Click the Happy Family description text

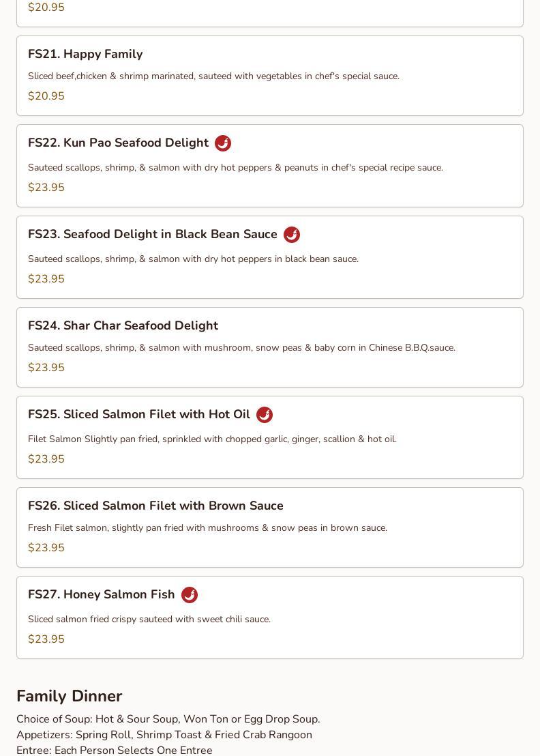coord(213,76)
